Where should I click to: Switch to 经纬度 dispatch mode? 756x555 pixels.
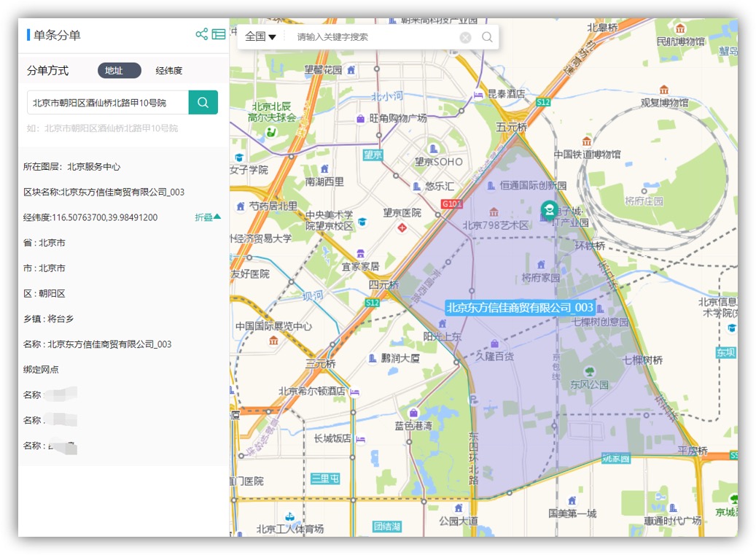168,71
